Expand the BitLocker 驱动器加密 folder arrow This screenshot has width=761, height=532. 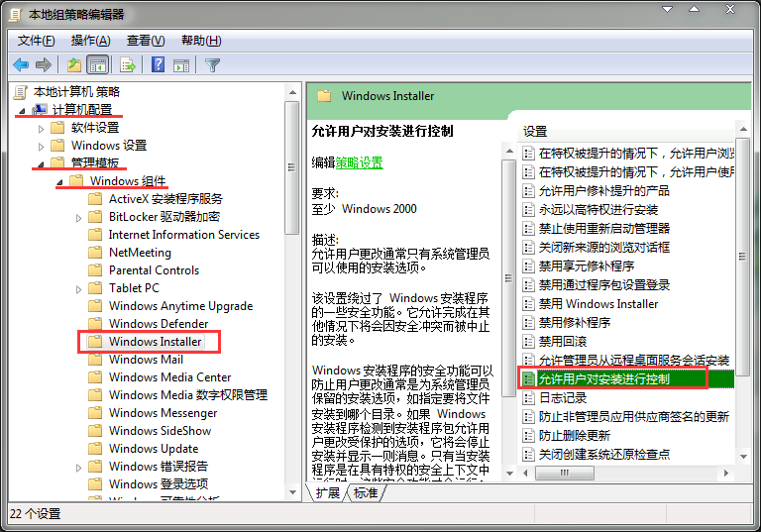(x=78, y=217)
